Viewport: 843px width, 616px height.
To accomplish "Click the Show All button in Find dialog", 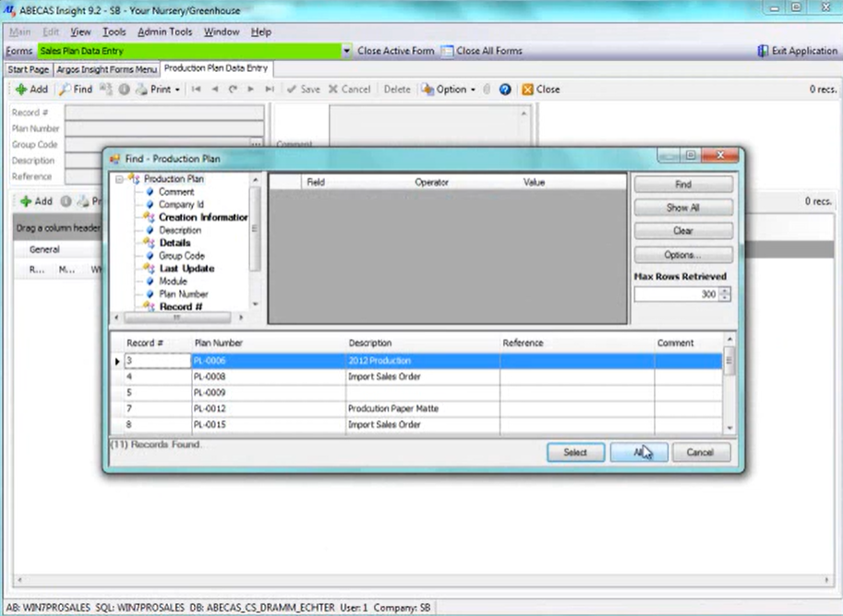I will pos(682,207).
